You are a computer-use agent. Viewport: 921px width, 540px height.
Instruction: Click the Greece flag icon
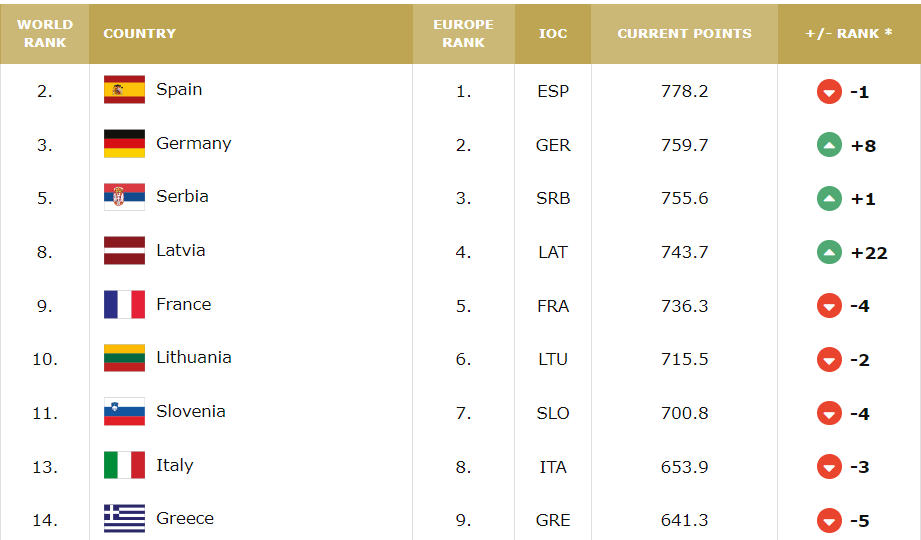click(x=124, y=519)
